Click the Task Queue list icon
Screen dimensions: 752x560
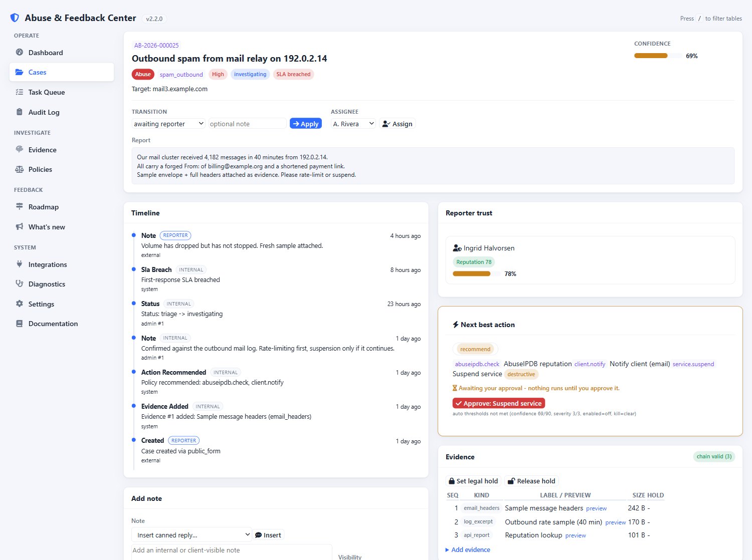[20, 92]
